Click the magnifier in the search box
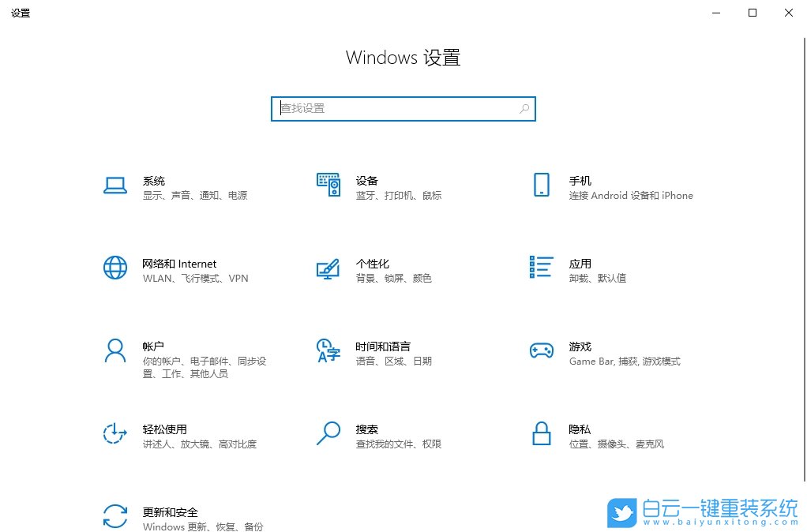The image size is (807, 532). [524, 108]
